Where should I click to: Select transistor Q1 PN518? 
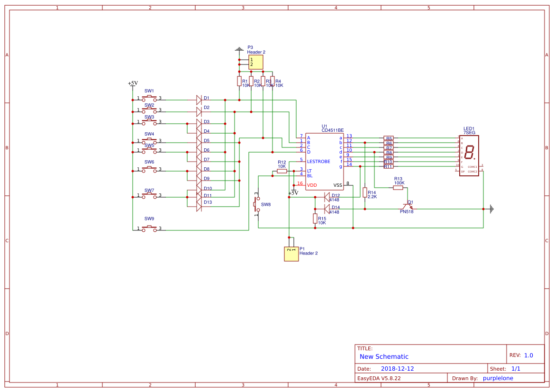pos(408,206)
